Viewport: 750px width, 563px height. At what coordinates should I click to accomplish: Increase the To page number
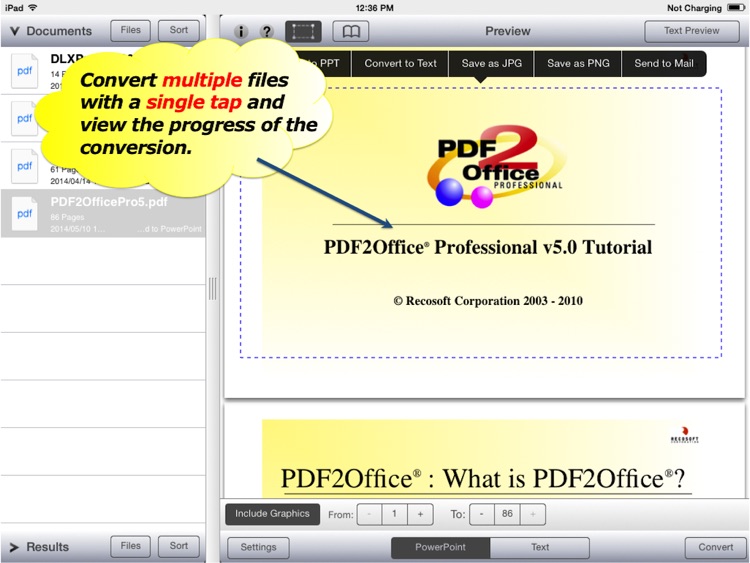[x=533, y=515]
